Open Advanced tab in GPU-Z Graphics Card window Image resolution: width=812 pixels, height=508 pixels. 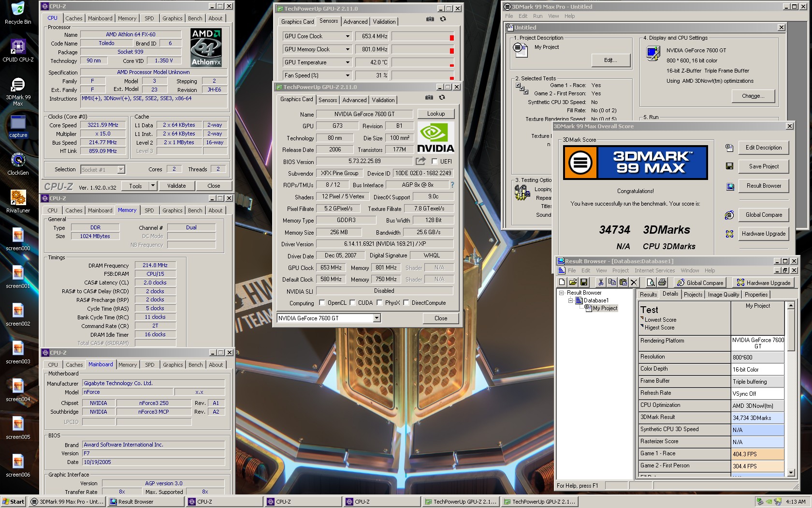coord(354,100)
